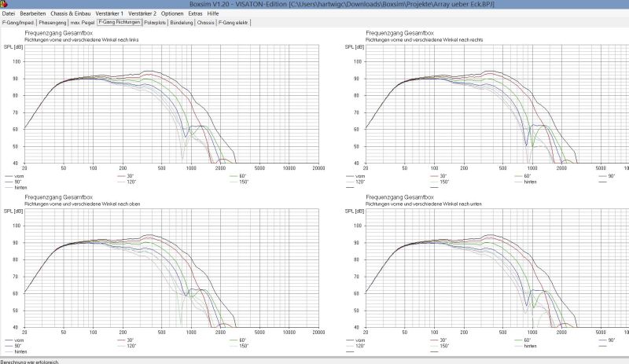This screenshot has height=364, width=629.
Task: Open the Hilfe menu
Action: pyautogui.click(x=213, y=13)
